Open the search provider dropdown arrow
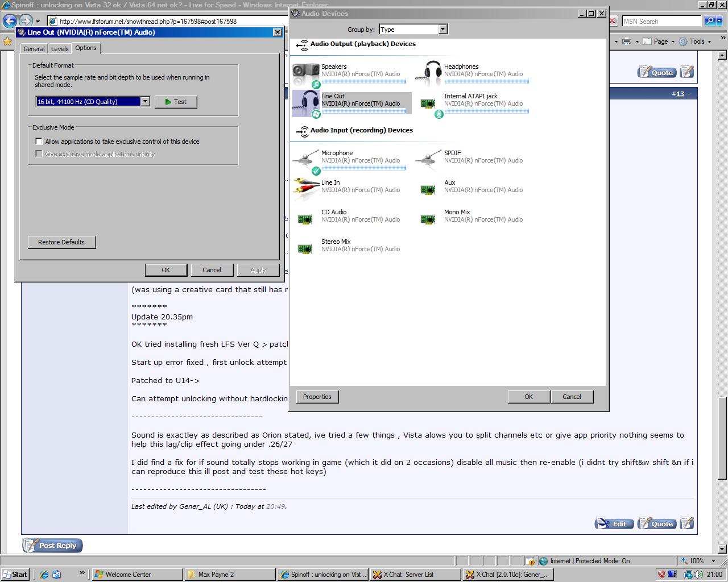The image size is (728, 582). [719, 21]
